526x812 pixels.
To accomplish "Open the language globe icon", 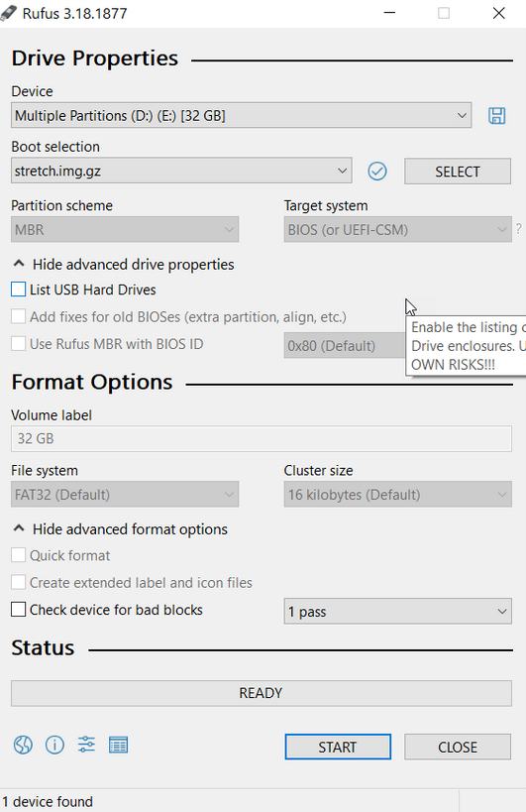I will pyautogui.click(x=23, y=745).
